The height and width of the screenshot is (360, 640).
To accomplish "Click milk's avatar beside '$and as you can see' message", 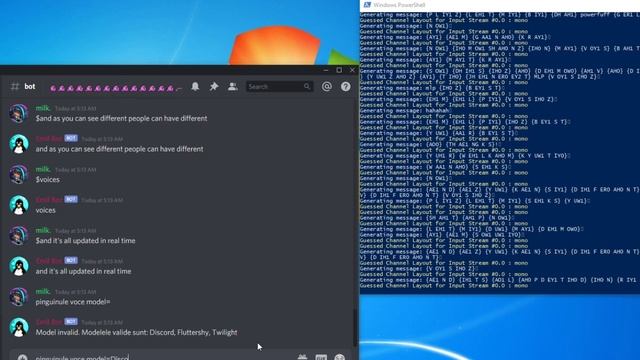I will tap(19, 113).
